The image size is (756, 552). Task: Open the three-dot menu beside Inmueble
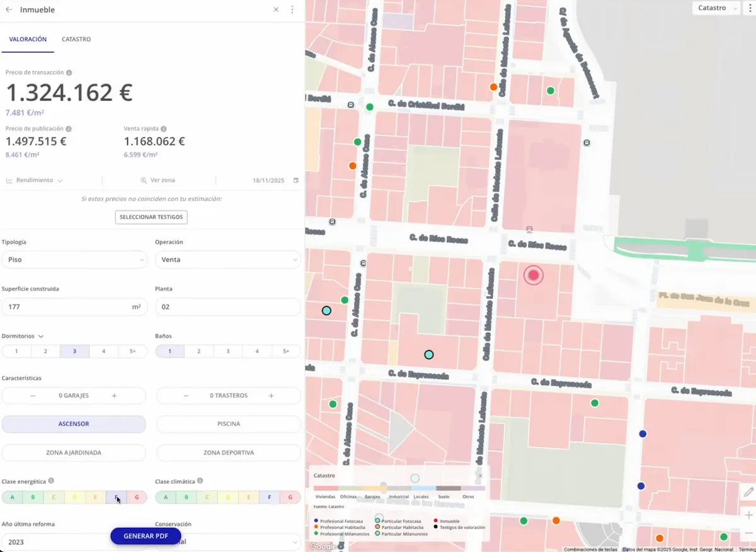292,9
